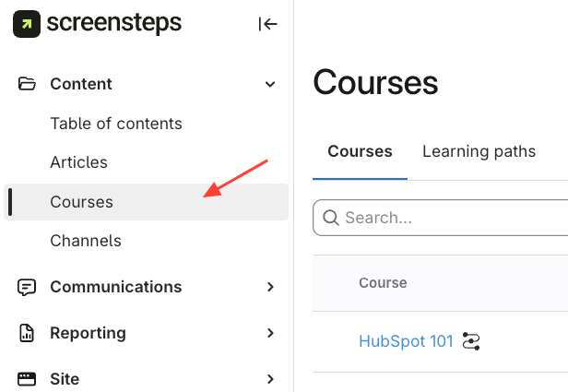The image size is (568, 392).
Task: Select the Courses tab
Action: coord(360,151)
